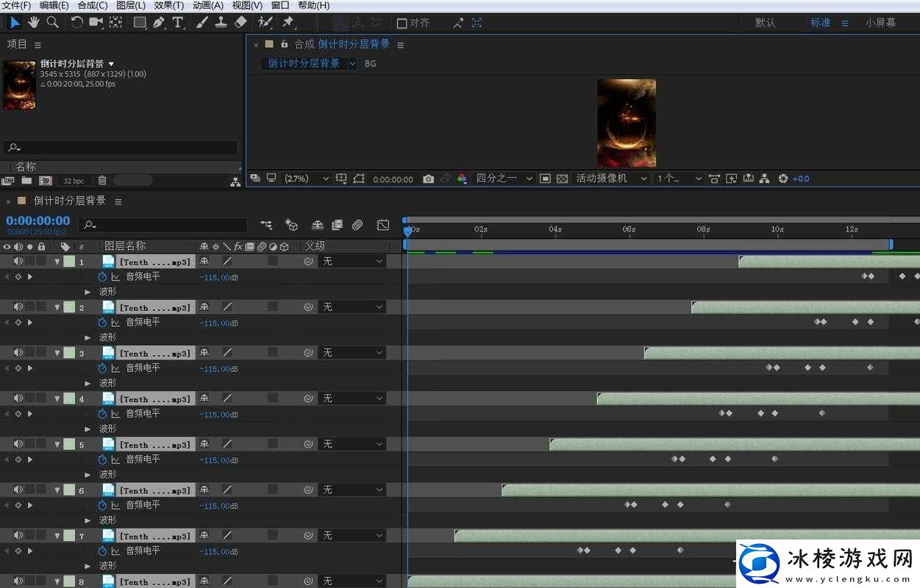Viewport: 920px width, 588px height.
Task: Click the layer 4 label color swatch
Action: click(69, 398)
